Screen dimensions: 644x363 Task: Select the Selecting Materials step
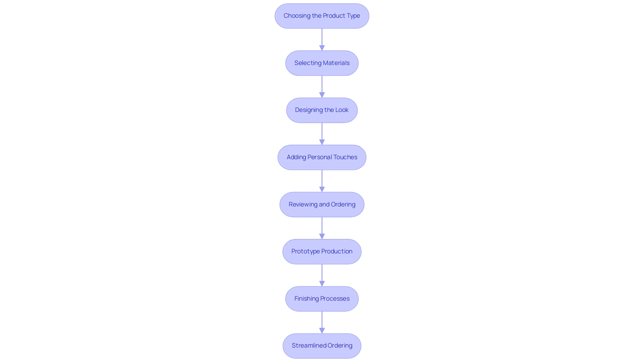pyautogui.click(x=322, y=63)
